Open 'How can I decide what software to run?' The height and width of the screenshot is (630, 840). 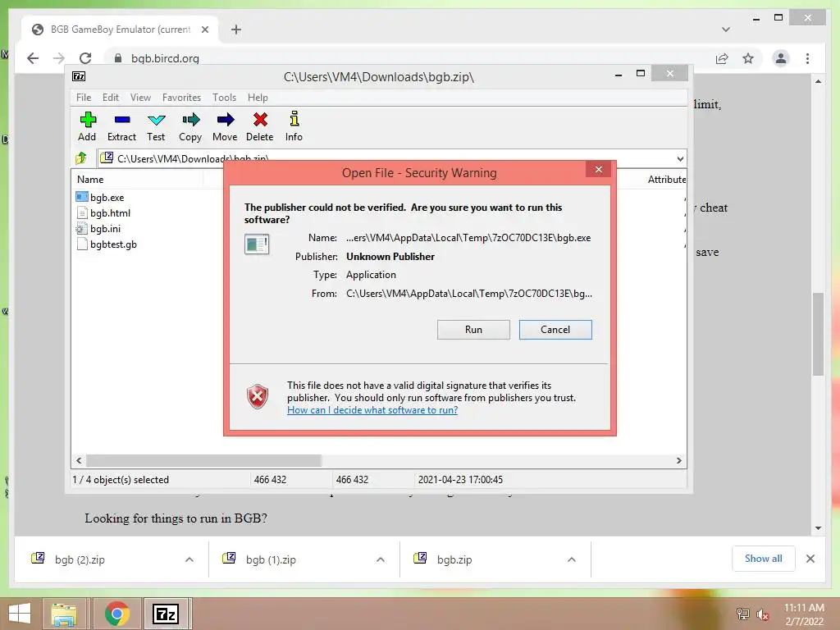[372, 410]
